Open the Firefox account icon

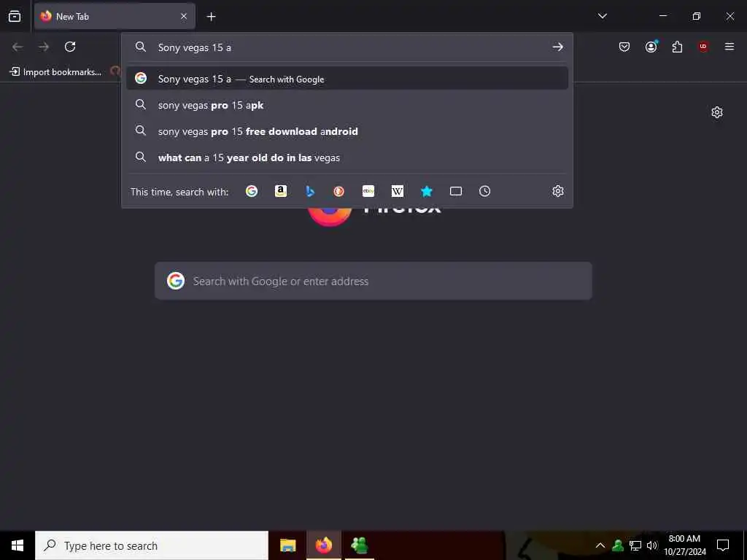click(x=651, y=47)
